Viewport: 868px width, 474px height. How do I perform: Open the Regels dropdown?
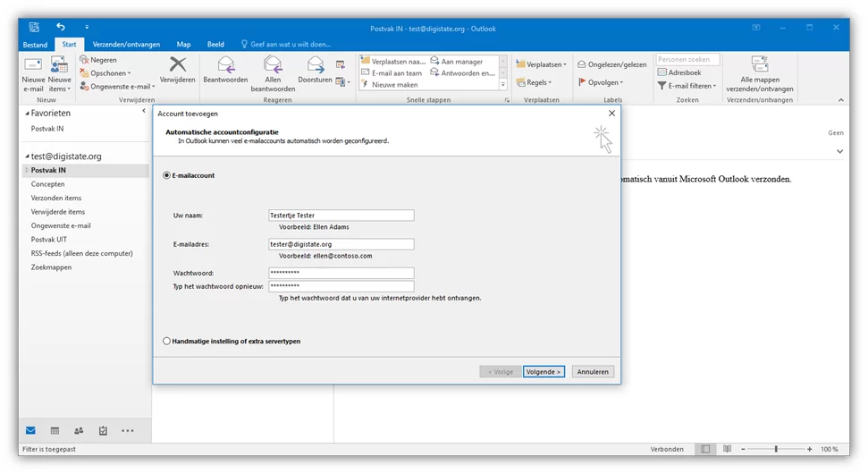(x=535, y=82)
